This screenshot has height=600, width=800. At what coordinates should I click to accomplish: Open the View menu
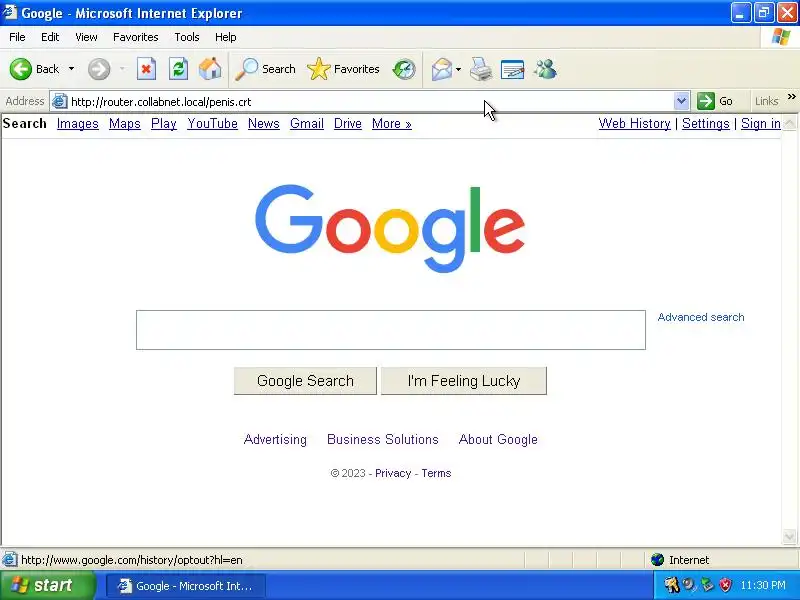click(x=86, y=37)
